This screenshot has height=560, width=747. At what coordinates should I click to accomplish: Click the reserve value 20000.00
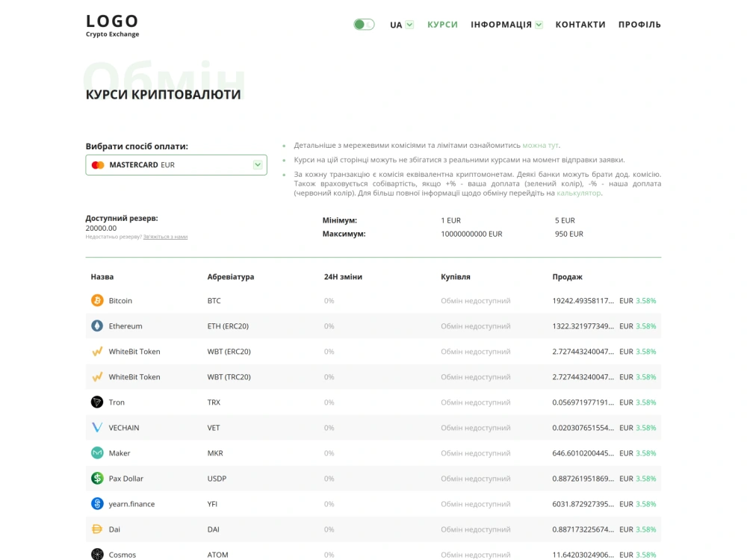101,228
